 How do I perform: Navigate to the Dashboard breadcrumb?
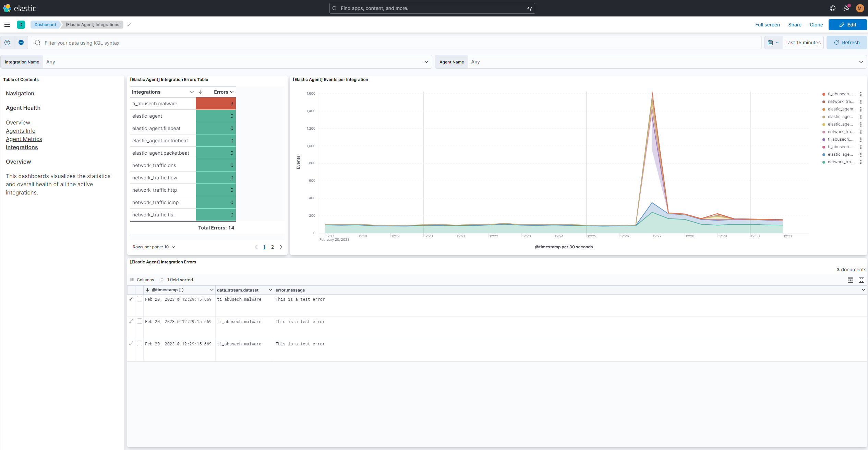(x=45, y=24)
